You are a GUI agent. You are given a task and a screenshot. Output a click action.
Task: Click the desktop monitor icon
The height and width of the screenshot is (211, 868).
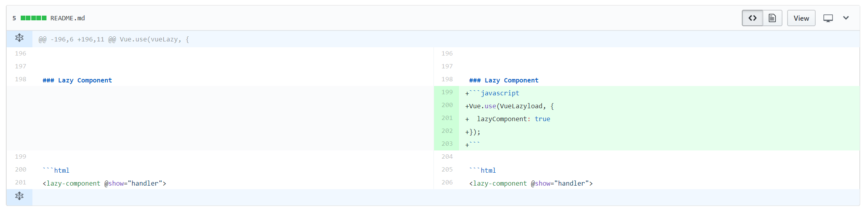click(828, 18)
